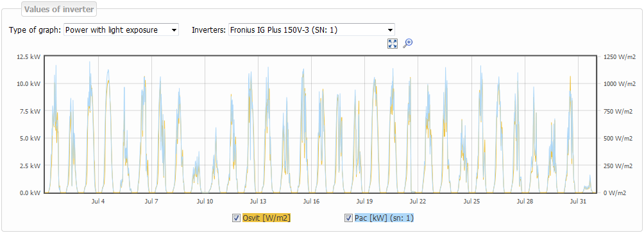
Task: Click the Jul 16 date marker
Action: pyautogui.click(x=311, y=202)
